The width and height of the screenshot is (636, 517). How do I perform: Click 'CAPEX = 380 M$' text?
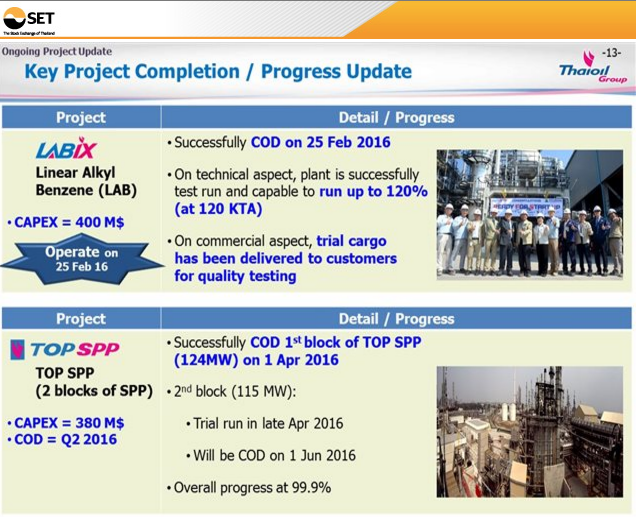click(x=69, y=423)
